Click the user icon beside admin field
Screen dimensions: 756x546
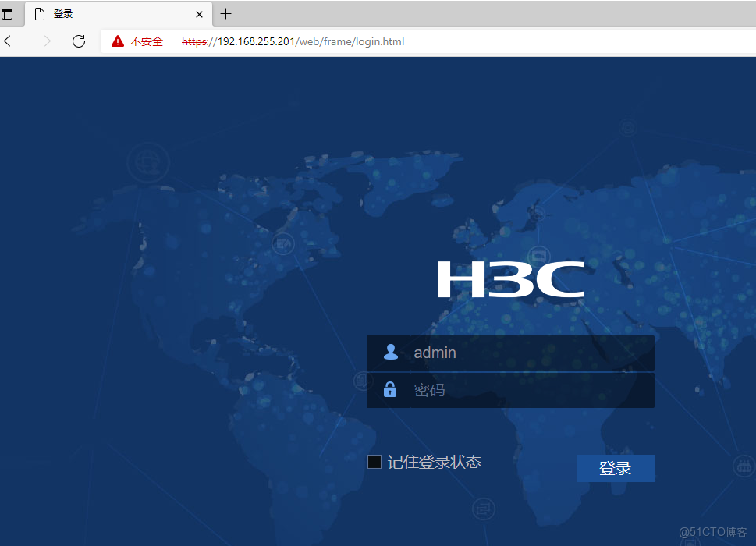pyautogui.click(x=390, y=352)
